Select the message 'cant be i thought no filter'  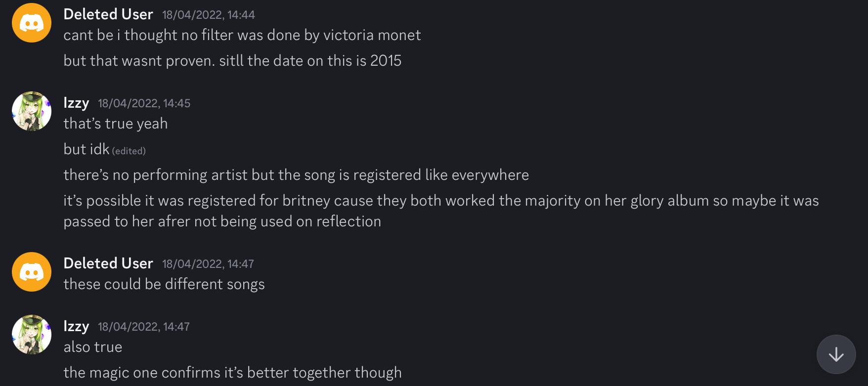point(242,35)
